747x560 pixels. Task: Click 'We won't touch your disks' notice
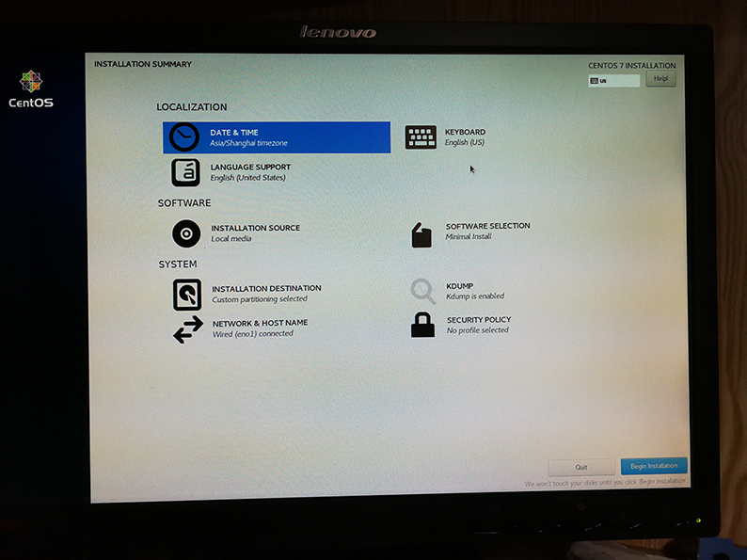(605, 483)
